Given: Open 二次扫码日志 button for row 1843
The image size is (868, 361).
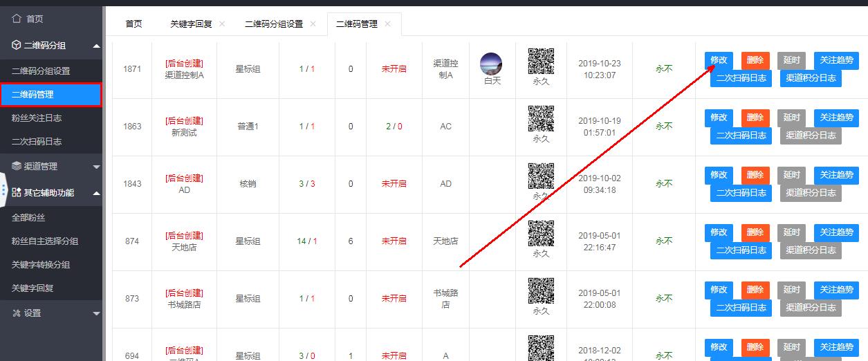Looking at the screenshot, I should (x=741, y=192).
